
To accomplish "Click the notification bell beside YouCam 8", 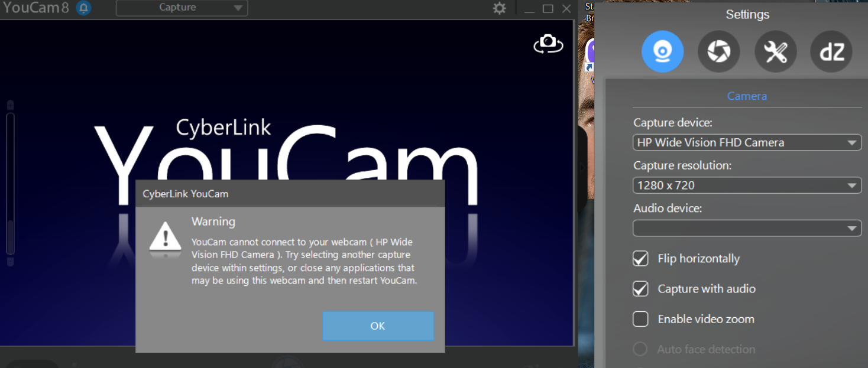I will (84, 8).
